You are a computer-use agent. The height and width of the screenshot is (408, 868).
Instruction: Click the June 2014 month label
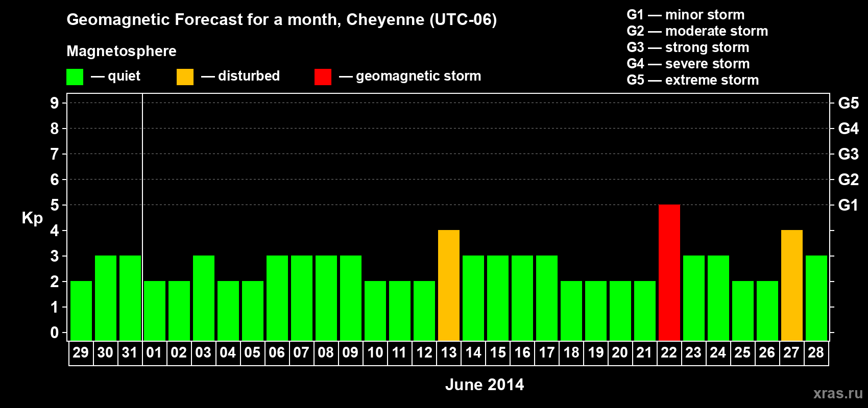(x=484, y=385)
